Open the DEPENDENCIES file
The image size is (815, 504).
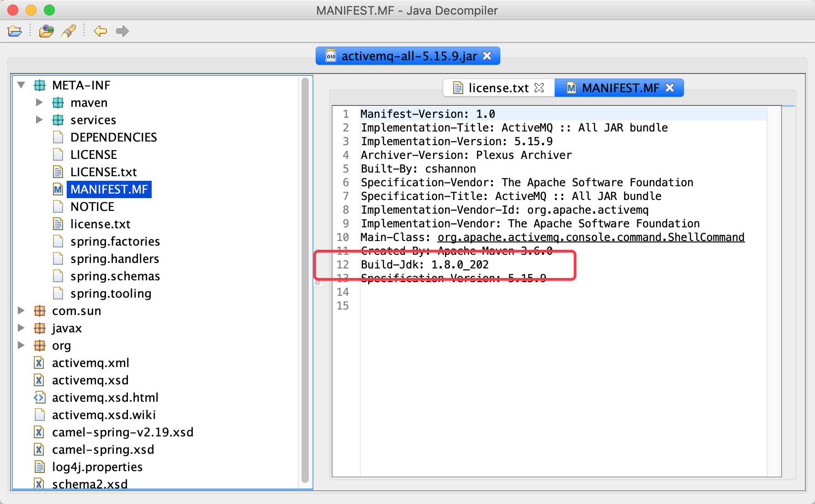point(114,137)
